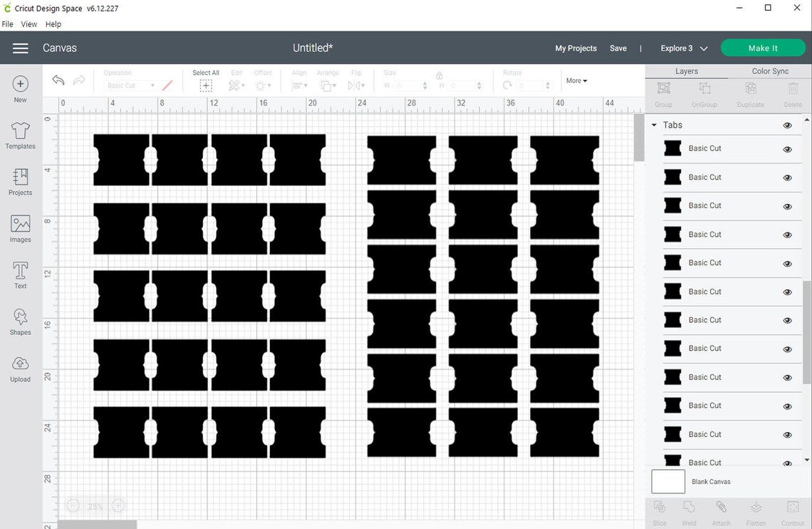Click the Blank Canvas color swatch
The height and width of the screenshot is (529, 812).
click(667, 481)
